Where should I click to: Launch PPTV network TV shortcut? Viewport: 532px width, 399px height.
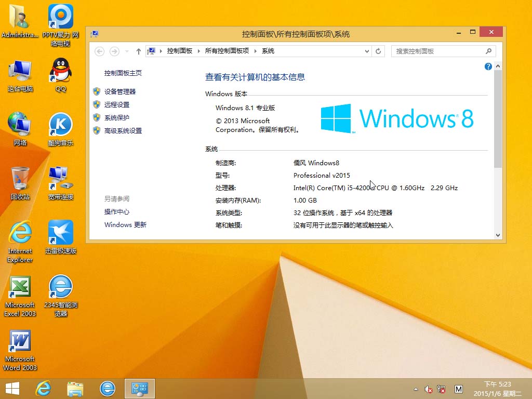pos(60,25)
